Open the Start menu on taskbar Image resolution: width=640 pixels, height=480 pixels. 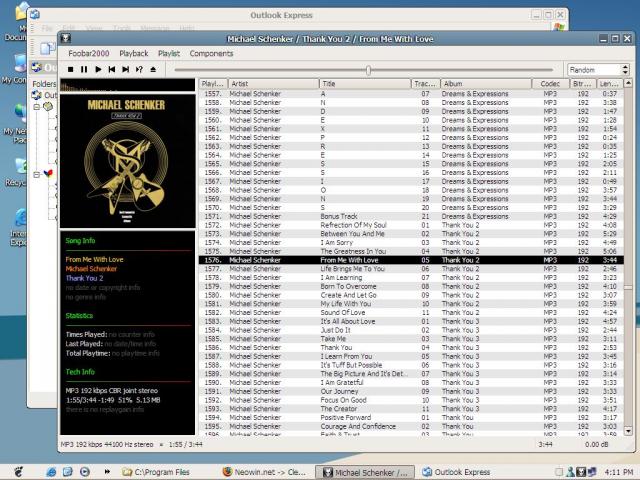[x=19, y=472]
